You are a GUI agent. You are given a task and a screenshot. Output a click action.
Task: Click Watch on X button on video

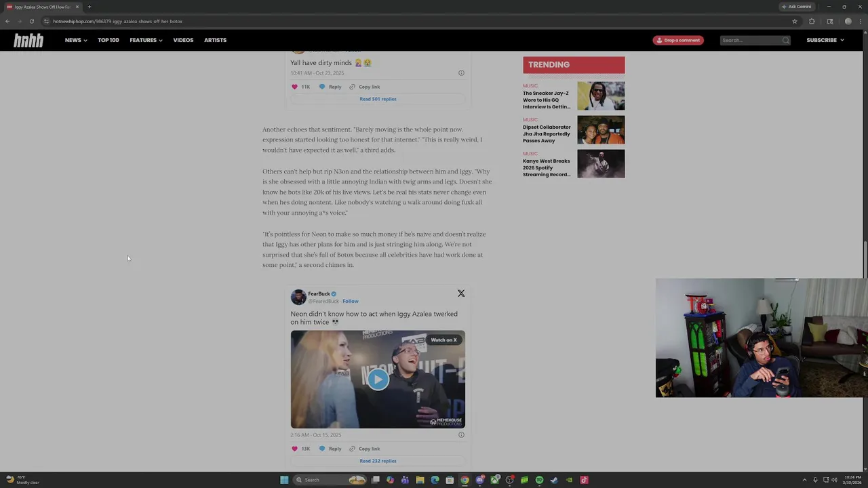click(443, 340)
